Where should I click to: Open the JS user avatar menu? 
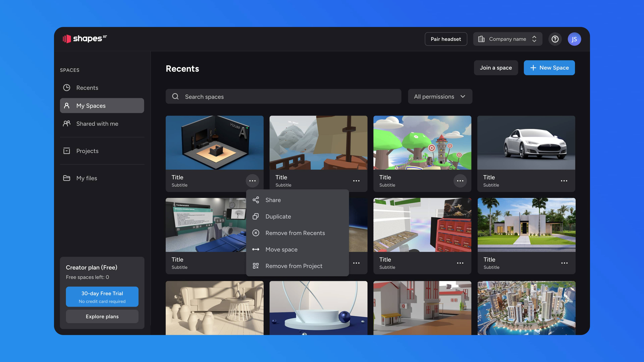tap(574, 39)
